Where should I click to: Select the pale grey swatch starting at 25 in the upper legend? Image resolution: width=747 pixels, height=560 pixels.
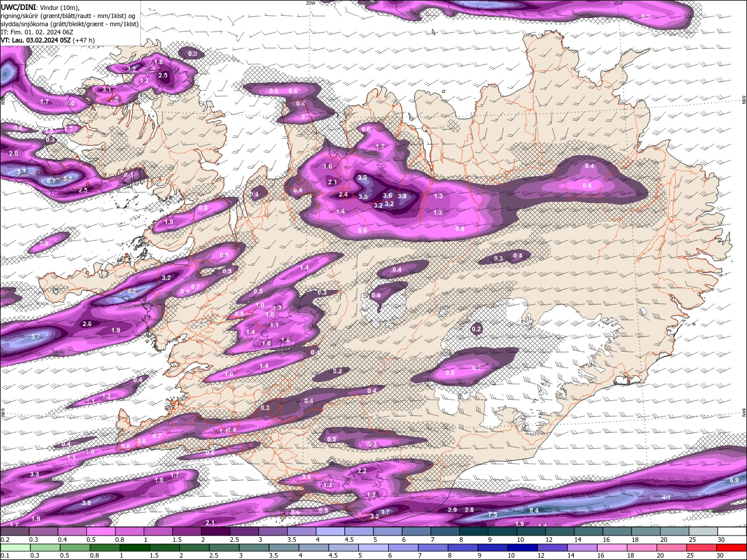pyautogui.click(x=703, y=531)
